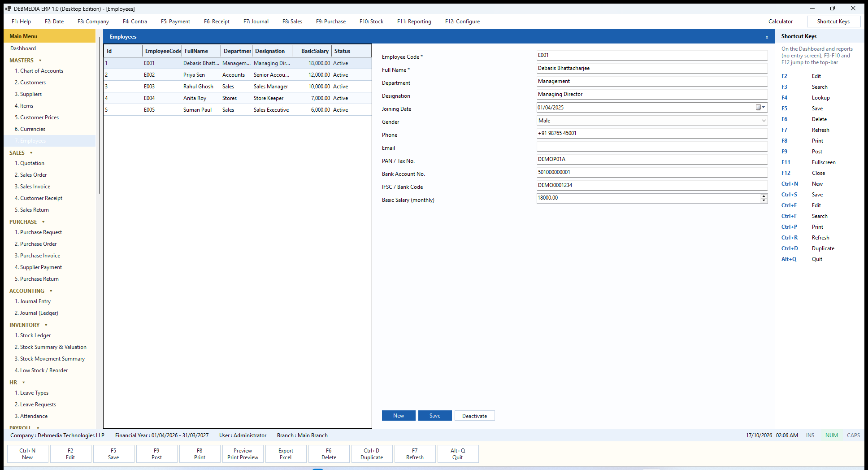This screenshot has width=868, height=470.
Task: Click Export Excel in the bottom toolbar
Action: [x=286, y=454]
